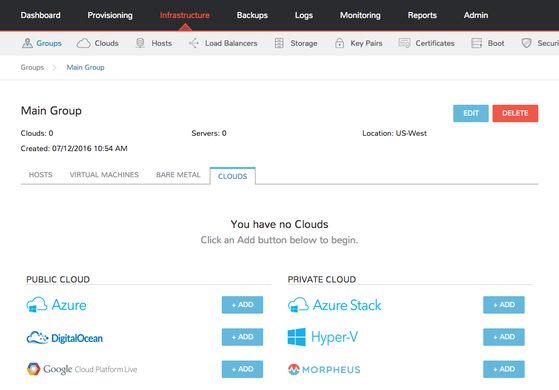Viewport: 559px width, 390px height.
Task: Click the Storage grid icon
Action: pyautogui.click(x=279, y=43)
